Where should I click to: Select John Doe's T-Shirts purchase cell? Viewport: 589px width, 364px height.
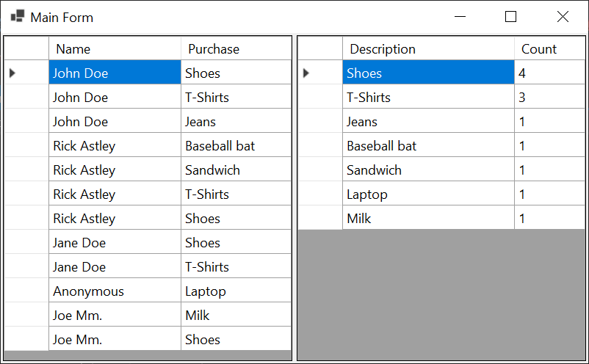pos(236,97)
